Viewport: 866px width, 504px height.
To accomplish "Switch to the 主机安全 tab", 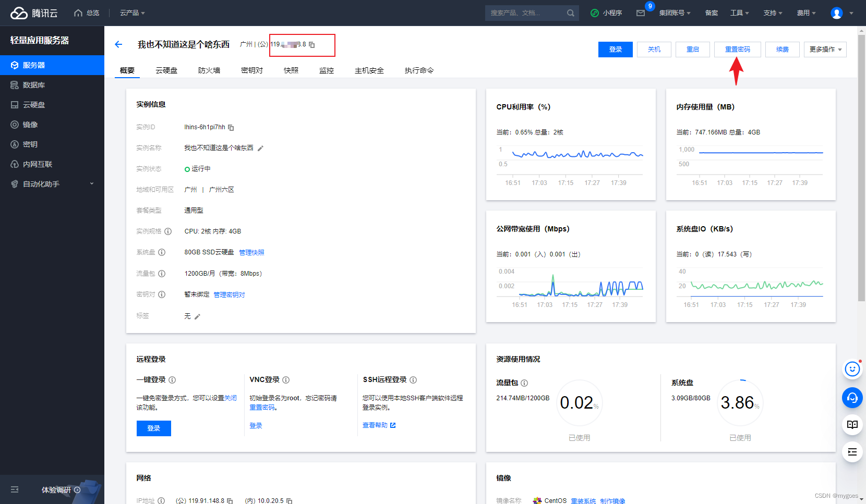I will click(x=369, y=70).
